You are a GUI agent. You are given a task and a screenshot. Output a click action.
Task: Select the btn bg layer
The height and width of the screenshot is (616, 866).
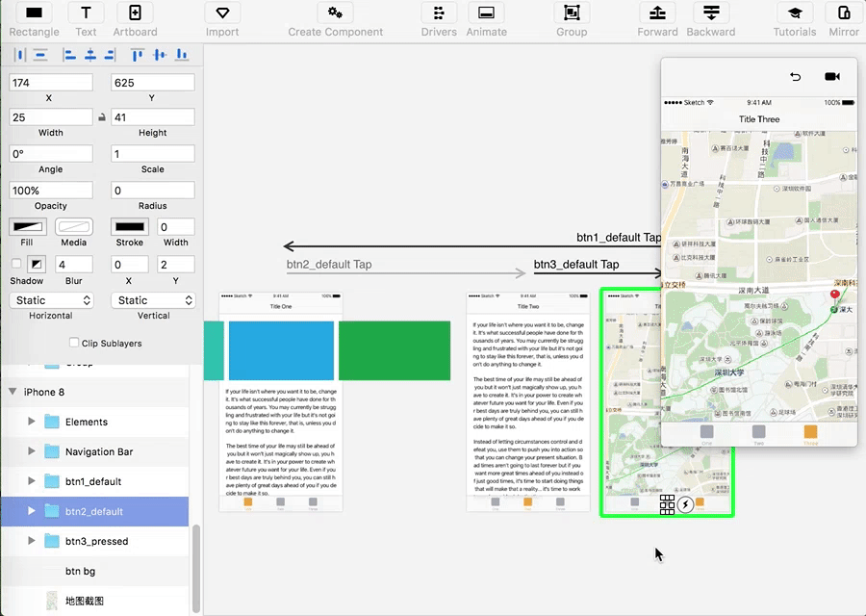[x=94, y=571]
